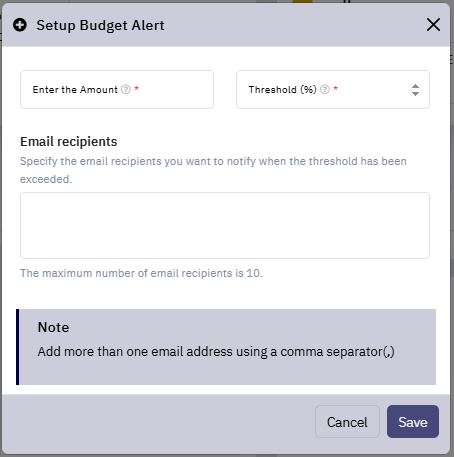The width and height of the screenshot is (454, 457).
Task: Open the help icon next to Threshold (%)
Action: click(325, 89)
